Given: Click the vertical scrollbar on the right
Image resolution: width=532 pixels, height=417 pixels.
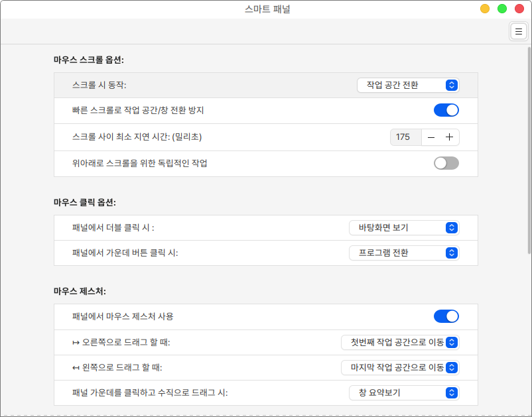Looking at the screenshot, I should pos(529,152).
